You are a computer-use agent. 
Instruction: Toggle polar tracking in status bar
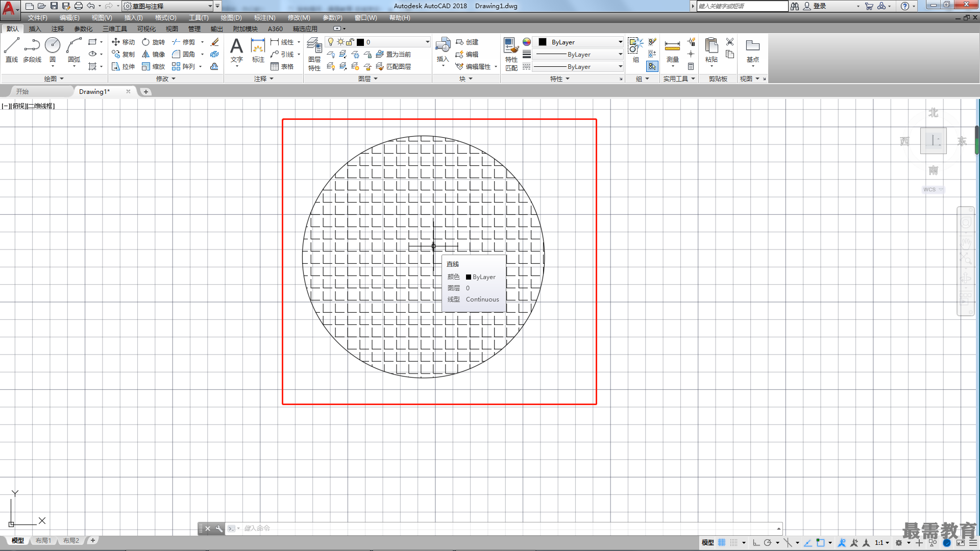[x=767, y=543]
